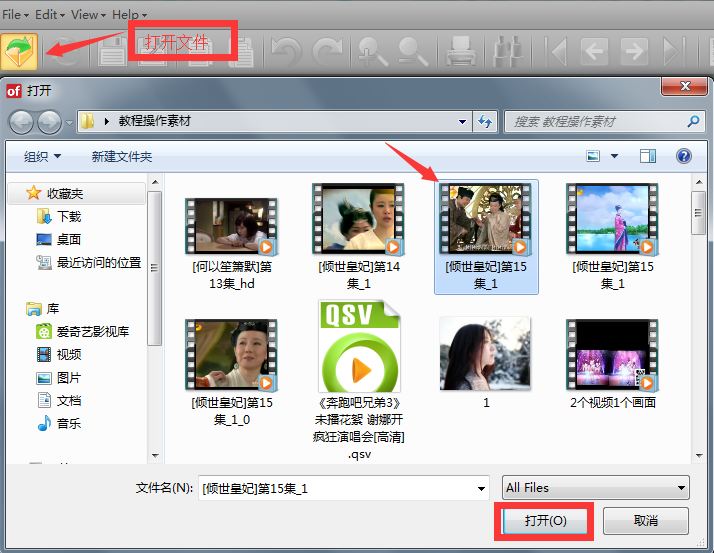Select 收藏夹 in the sidebar
Screen dimensions: 714x553
click(76, 193)
